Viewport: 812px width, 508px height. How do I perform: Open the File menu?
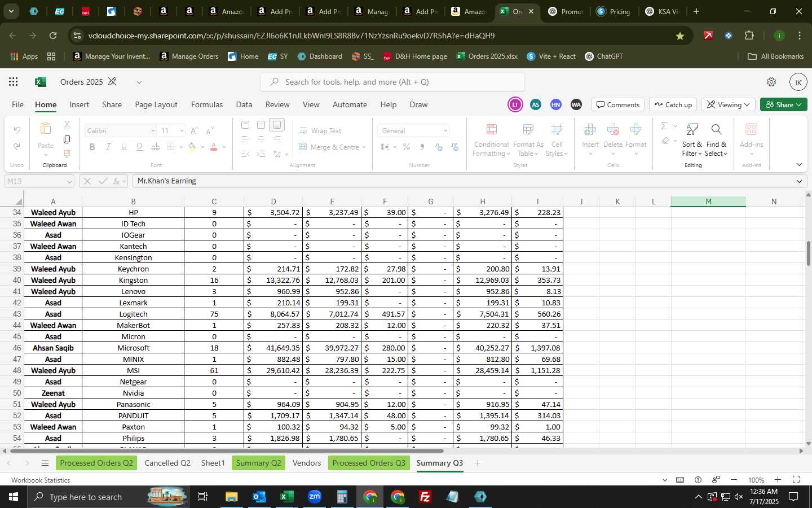click(18, 104)
